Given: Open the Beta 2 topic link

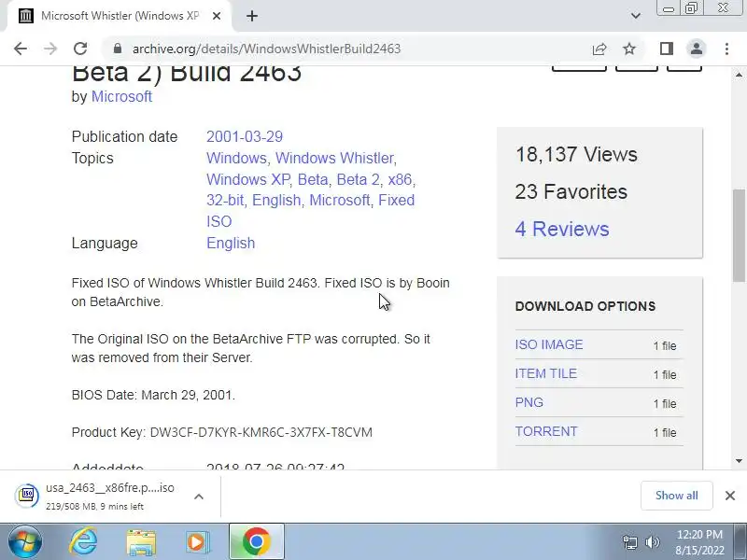Looking at the screenshot, I should pyautogui.click(x=358, y=179).
